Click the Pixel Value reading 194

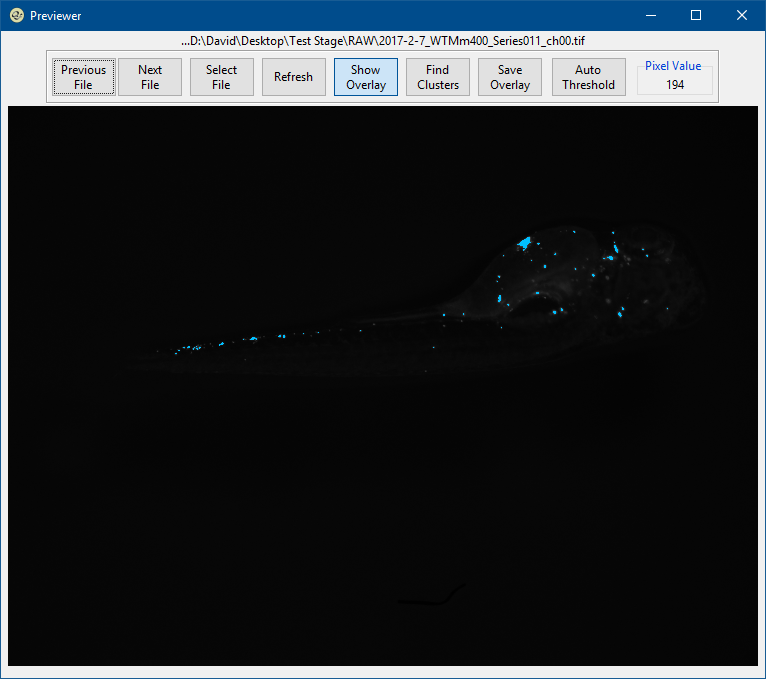(x=675, y=85)
